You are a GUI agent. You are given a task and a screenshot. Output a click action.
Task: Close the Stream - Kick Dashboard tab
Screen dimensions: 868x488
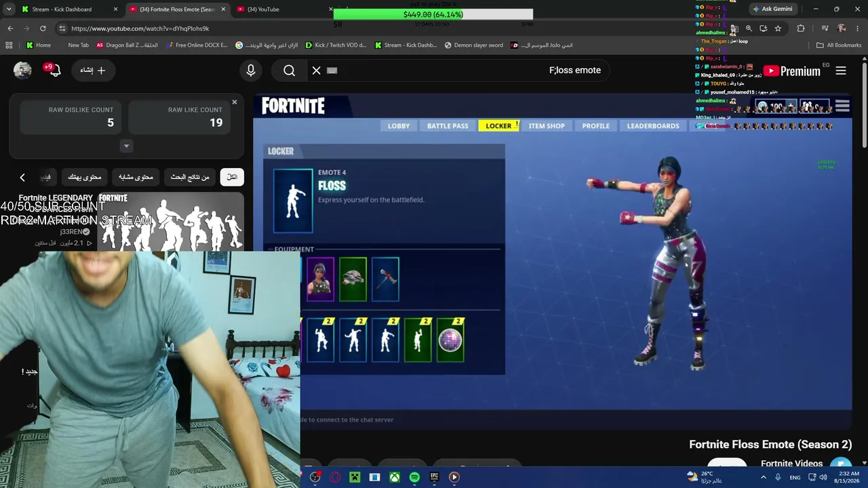tap(116, 9)
